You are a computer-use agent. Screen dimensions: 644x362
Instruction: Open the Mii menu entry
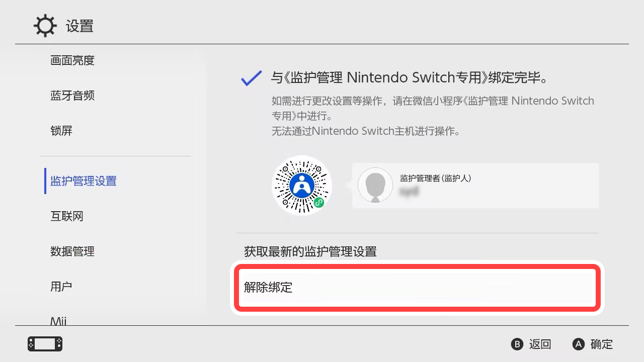pyautogui.click(x=58, y=321)
